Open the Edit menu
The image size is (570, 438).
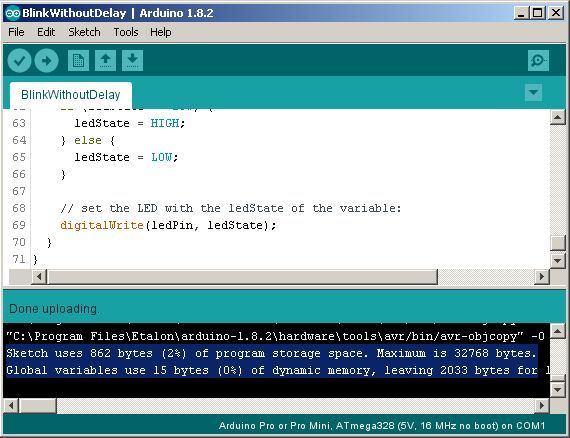[46, 32]
